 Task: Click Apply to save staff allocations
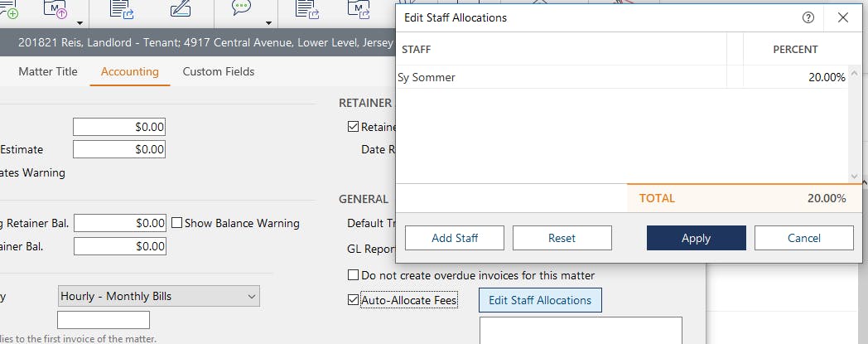[696, 238]
